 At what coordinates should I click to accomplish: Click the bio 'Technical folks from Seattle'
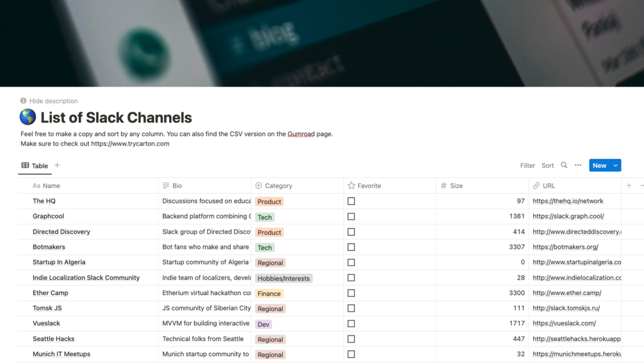pyautogui.click(x=203, y=339)
